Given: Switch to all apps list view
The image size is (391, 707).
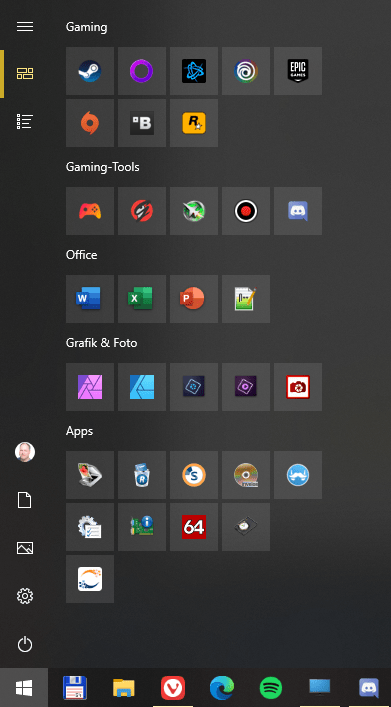Looking at the screenshot, I should [x=25, y=121].
